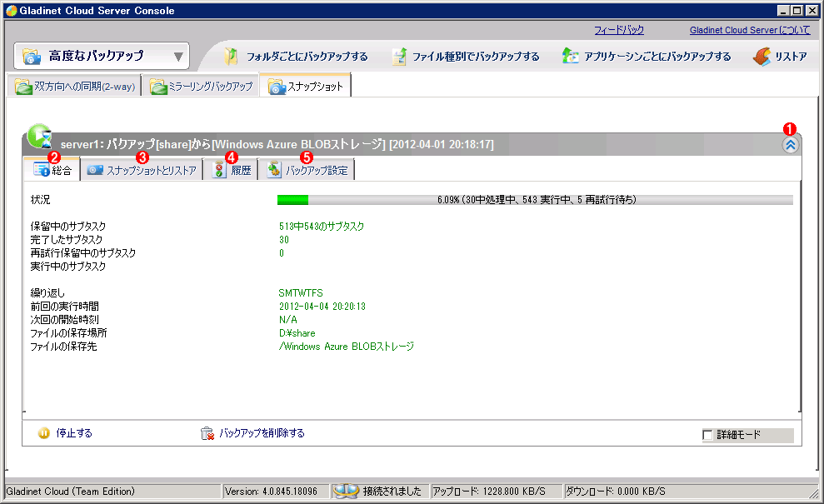Click the snapshot and restore camera icon
The image size is (824, 504).
pyautogui.click(x=95, y=170)
